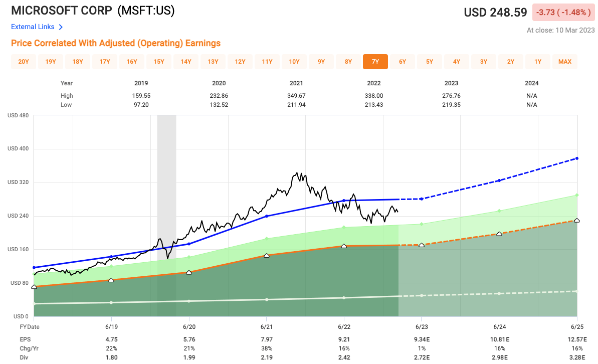Click the 15Y range button
598x364 pixels.
[159, 61]
